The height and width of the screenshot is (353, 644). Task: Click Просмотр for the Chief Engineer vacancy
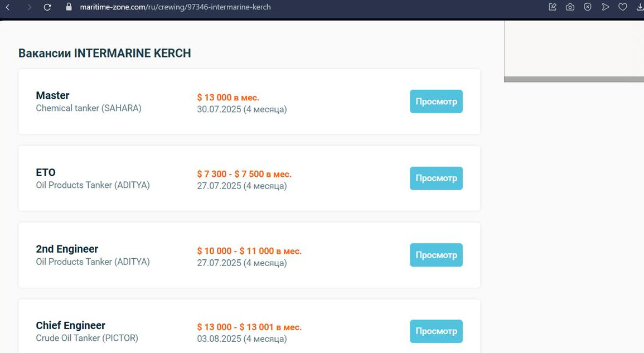click(x=436, y=331)
